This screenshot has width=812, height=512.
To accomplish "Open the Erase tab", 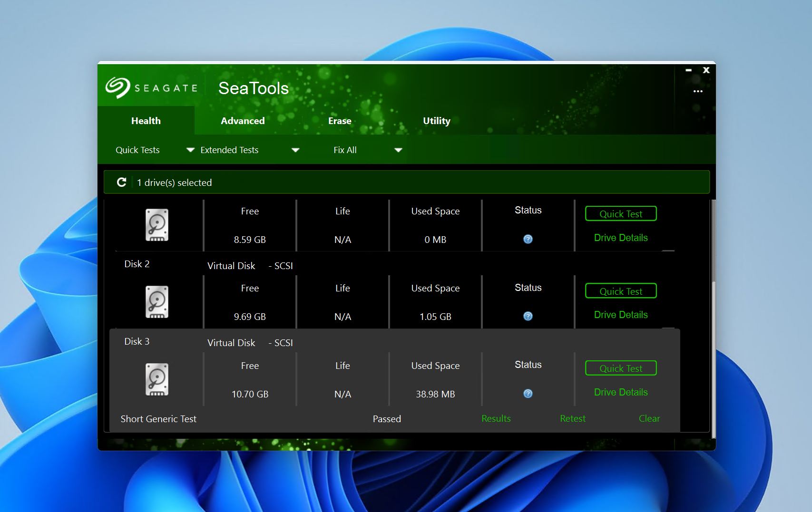I will click(340, 121).
